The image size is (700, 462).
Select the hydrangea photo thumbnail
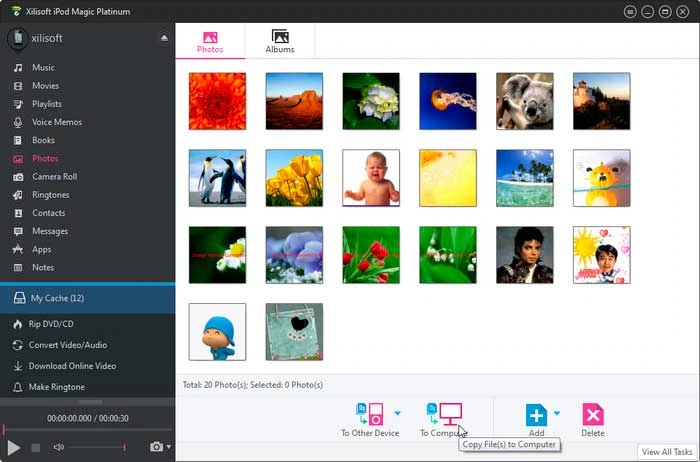(x=371, y=101)
